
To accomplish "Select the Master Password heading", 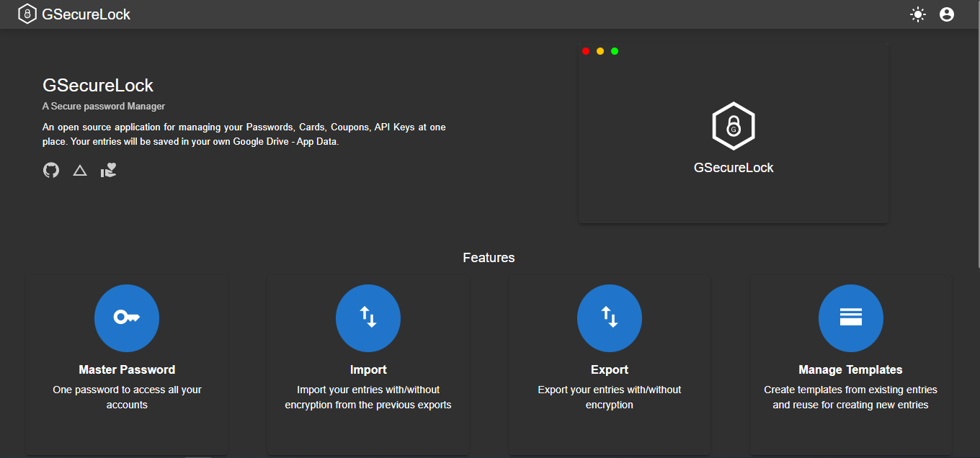I will tap(127, 369).
